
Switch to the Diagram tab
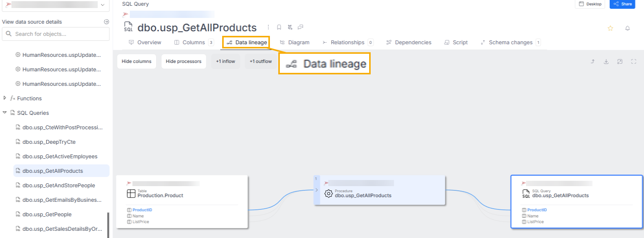(294, 42)
